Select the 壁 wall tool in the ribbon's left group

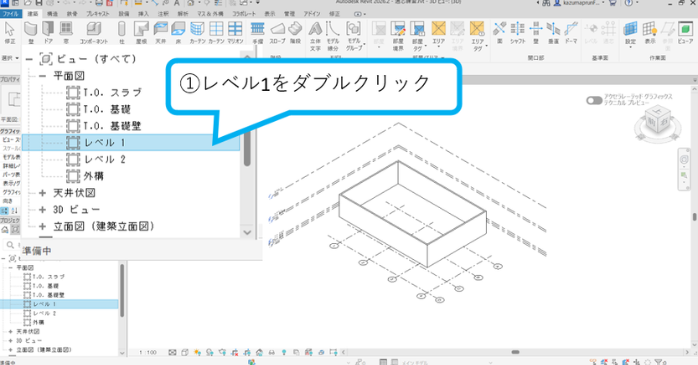coord(30,32)
